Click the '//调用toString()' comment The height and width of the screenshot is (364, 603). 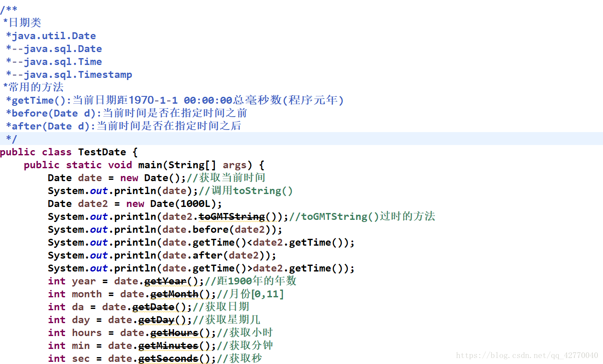click(246, 191)
